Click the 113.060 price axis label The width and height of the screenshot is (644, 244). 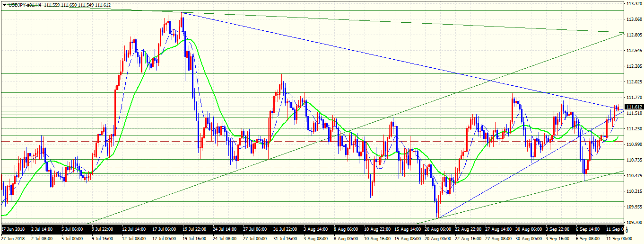tap(633, 19)
